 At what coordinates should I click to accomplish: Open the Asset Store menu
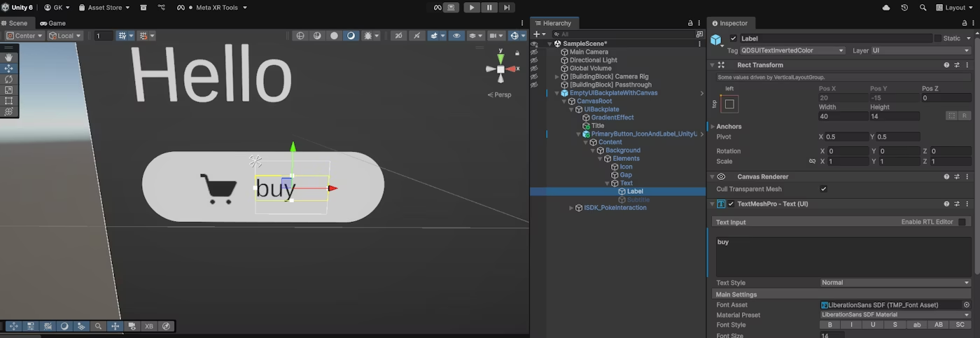[104, 8]
